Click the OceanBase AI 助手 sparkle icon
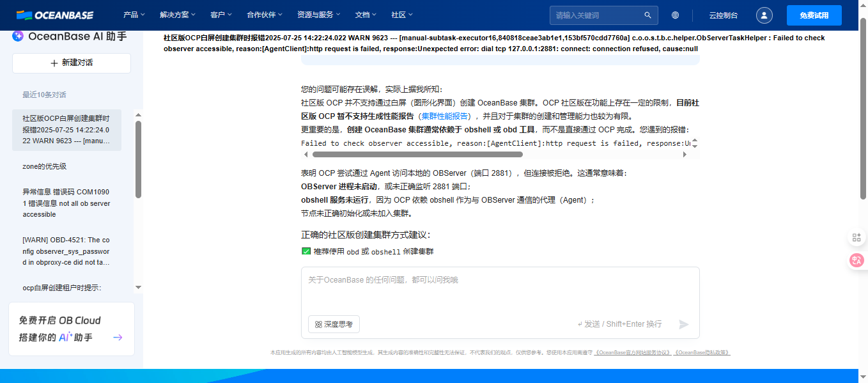The height and width of the screenshot is (383, 868). coord(19,36)
